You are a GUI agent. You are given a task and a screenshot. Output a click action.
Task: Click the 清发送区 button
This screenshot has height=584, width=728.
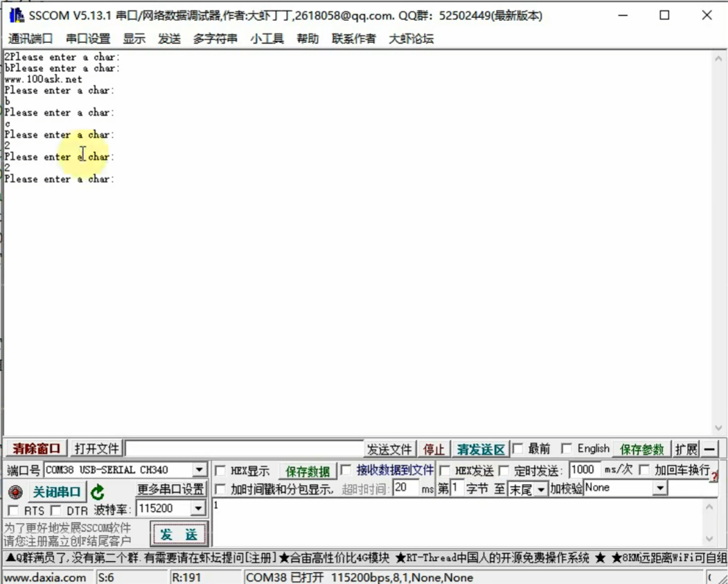[481, 450]
